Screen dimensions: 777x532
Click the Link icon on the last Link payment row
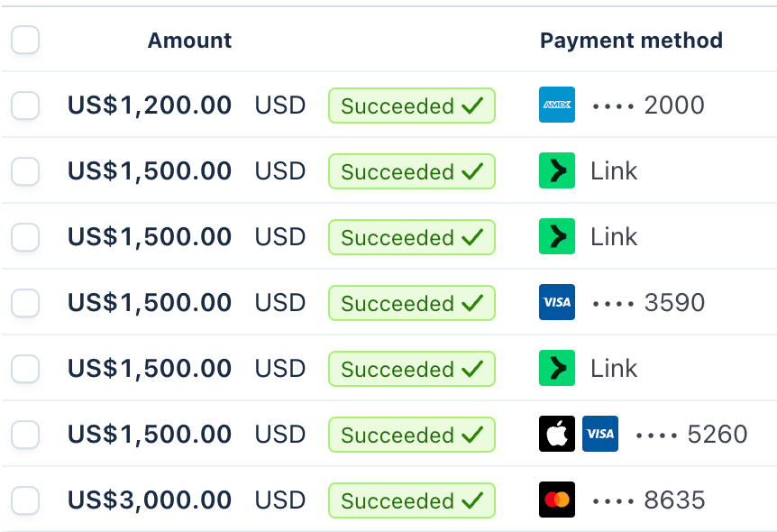click(x=556, y=369)
